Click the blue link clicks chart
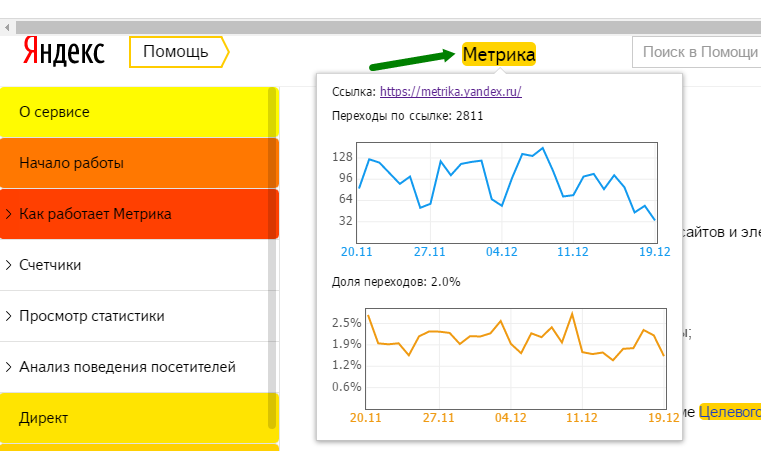The image size is (761, 451). click(x=507, y=193)
